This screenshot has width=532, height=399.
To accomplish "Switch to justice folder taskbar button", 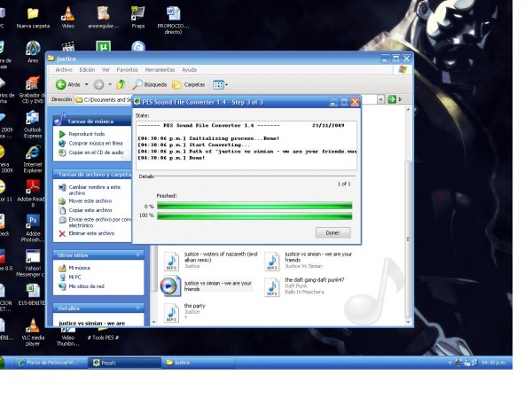I will (x=199, y=363).
